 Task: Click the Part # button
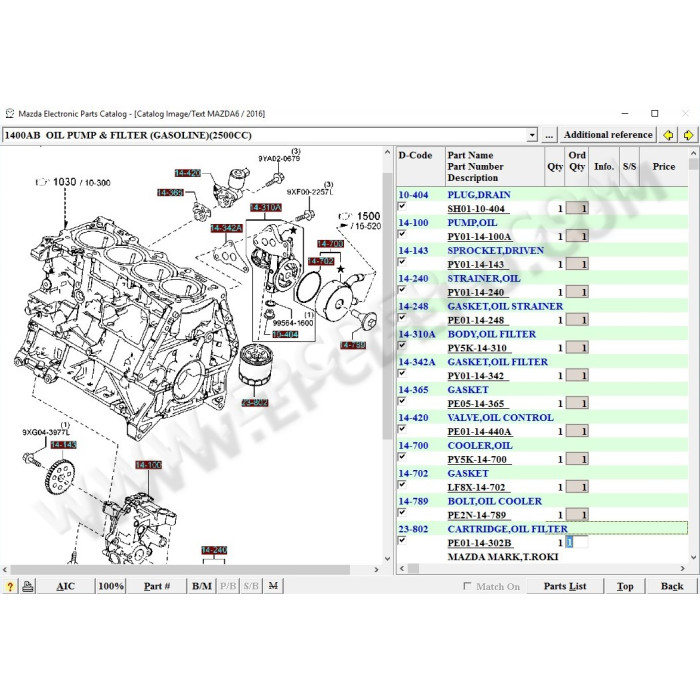(x=157, y=586)
